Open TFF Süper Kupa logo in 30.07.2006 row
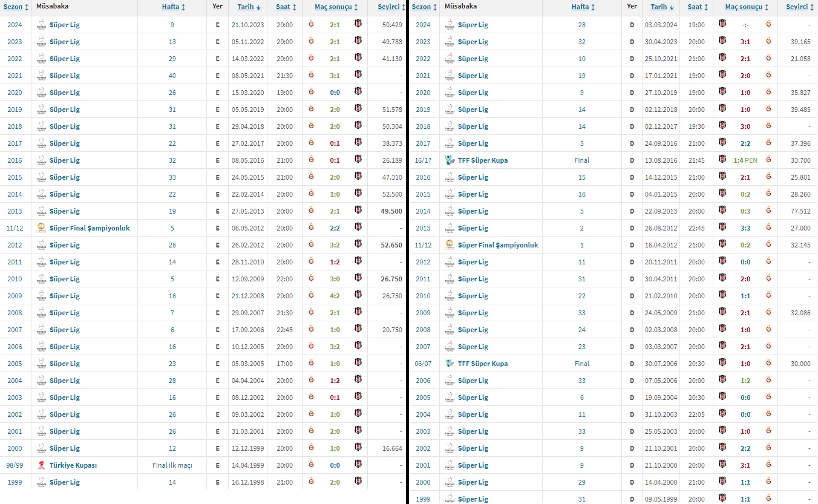The width and height of the screenshot is (818, 504). coord(448,363)
